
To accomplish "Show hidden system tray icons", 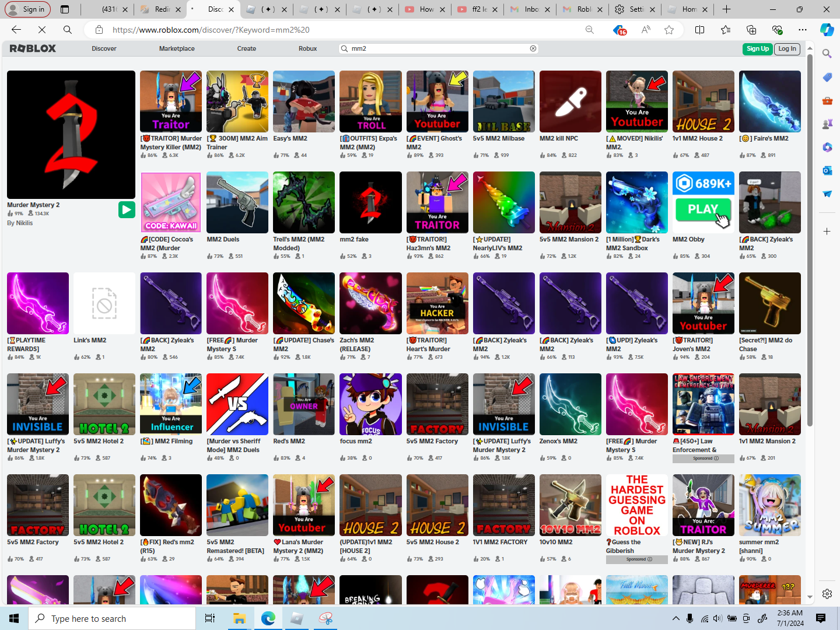I will coord(676,618).
